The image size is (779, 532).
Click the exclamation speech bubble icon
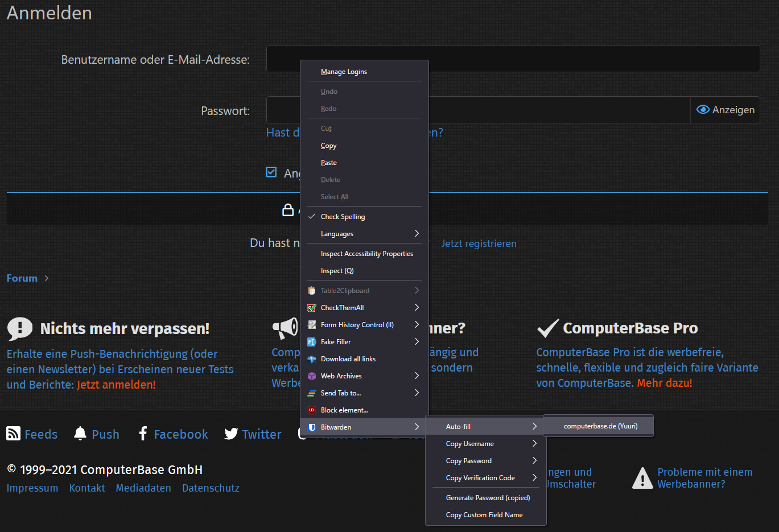pyautogui.click(x=20, y=329)
